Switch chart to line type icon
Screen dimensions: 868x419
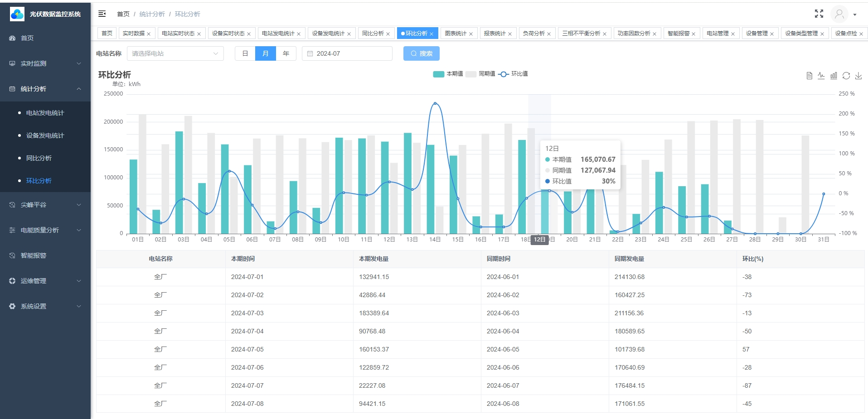click(x=821, y=76)
